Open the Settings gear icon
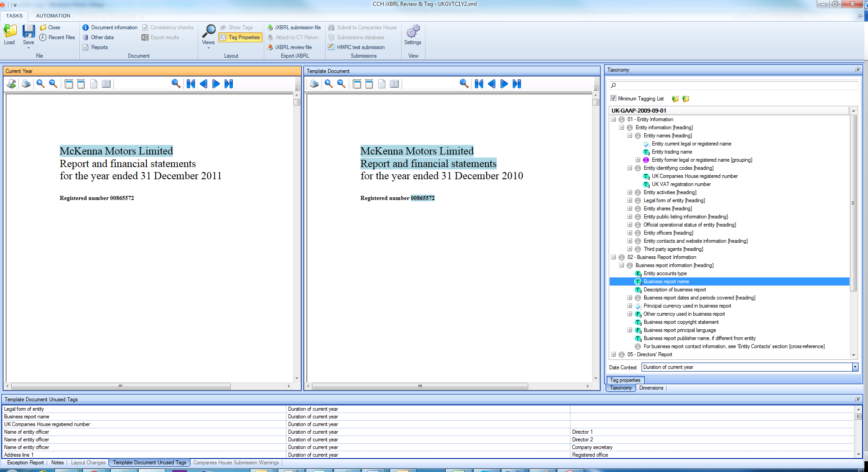This screenshot has height=472, width=868. pyautogui.click(x=413, y=32)
